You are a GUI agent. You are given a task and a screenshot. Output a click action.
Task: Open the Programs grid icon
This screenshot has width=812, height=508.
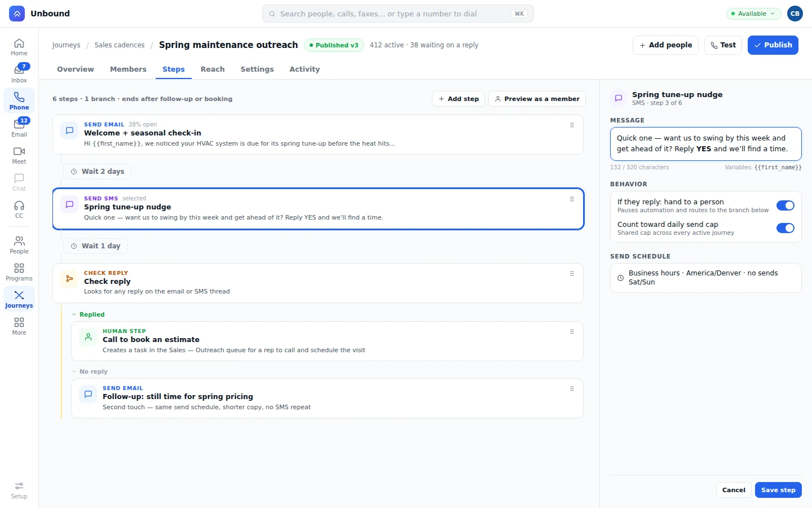point(19,272)
